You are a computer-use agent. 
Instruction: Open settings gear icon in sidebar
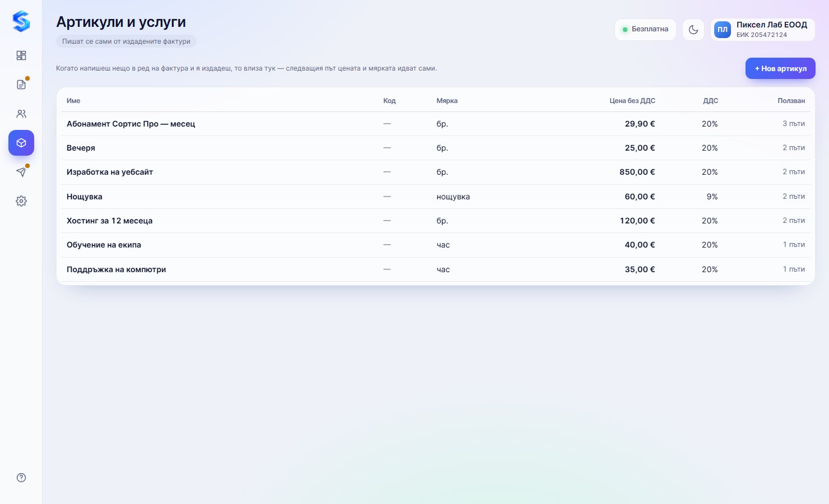pos(21,201)
